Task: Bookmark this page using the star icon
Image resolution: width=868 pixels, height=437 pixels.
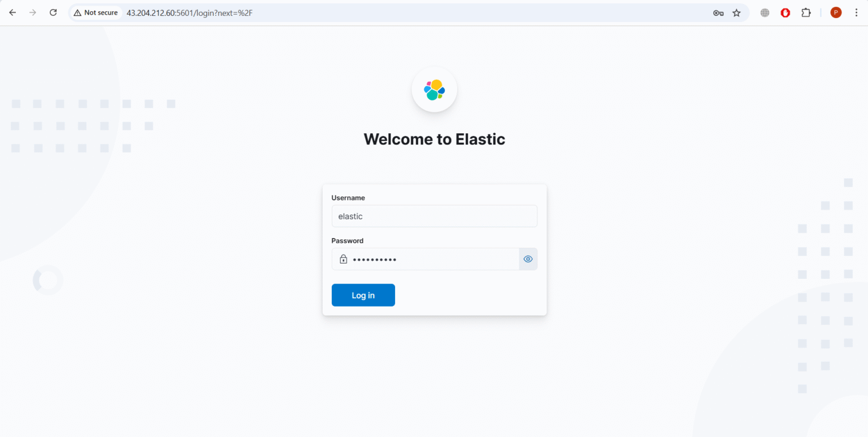Action: 736,12
